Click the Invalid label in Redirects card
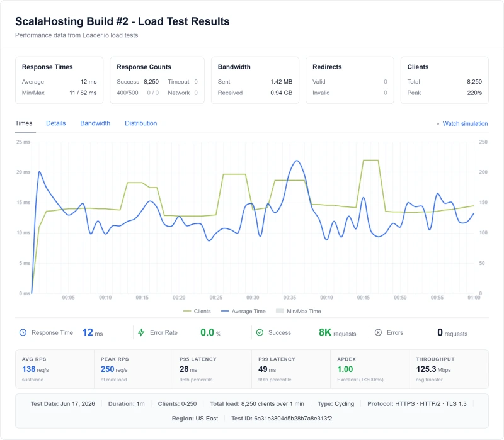Viewport: 504px width, 440px height. (321, 93)
